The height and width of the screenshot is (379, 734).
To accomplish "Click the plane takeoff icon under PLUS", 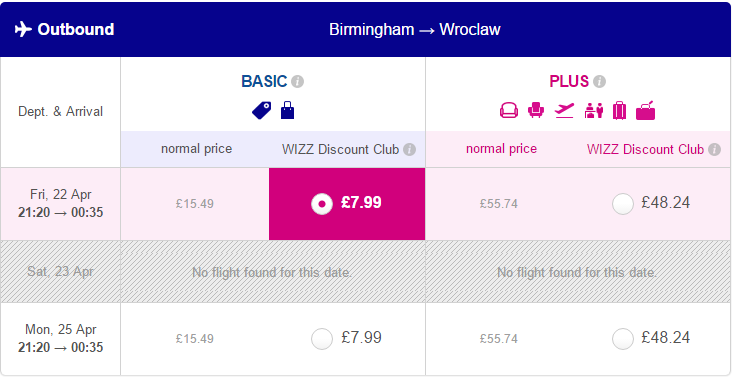I will pyautogui.click(x=564, y=111).
